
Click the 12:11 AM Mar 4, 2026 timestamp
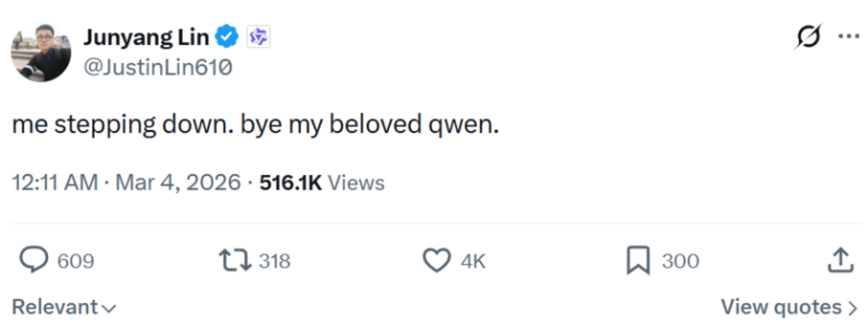tap(126, 182)
